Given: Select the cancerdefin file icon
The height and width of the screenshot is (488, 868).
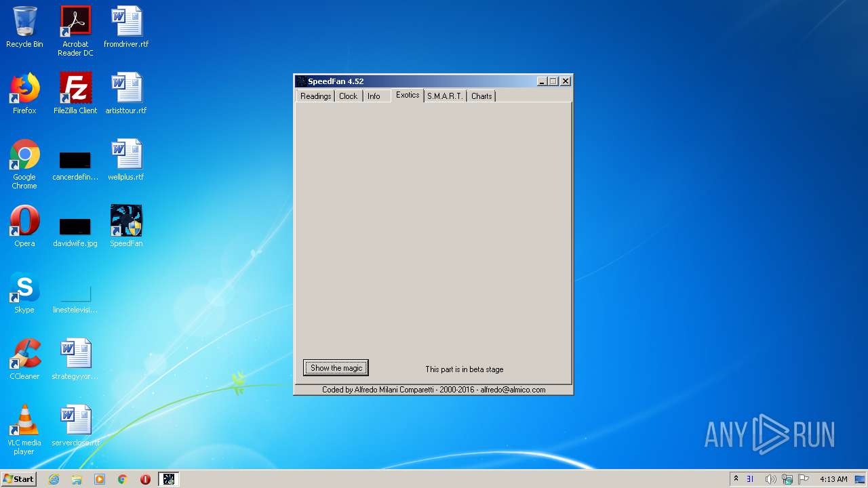Looking at the screenshot, I should (75, 165).
